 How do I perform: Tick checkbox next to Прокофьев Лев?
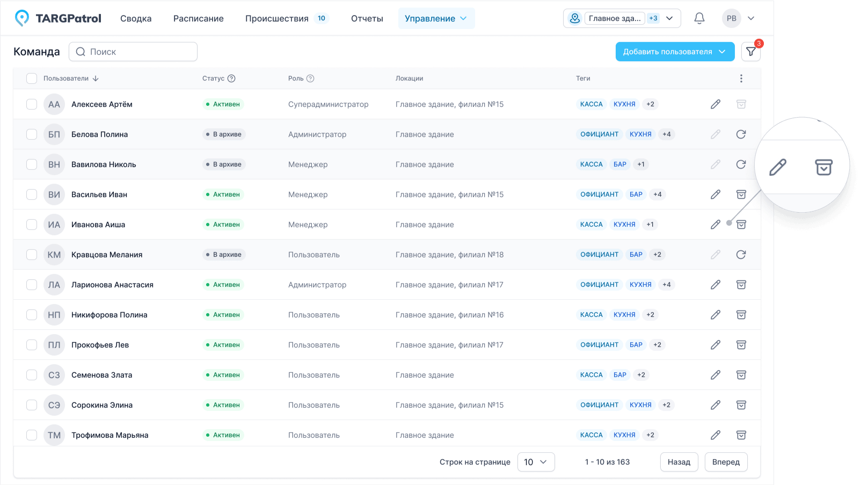click(32, 345)
